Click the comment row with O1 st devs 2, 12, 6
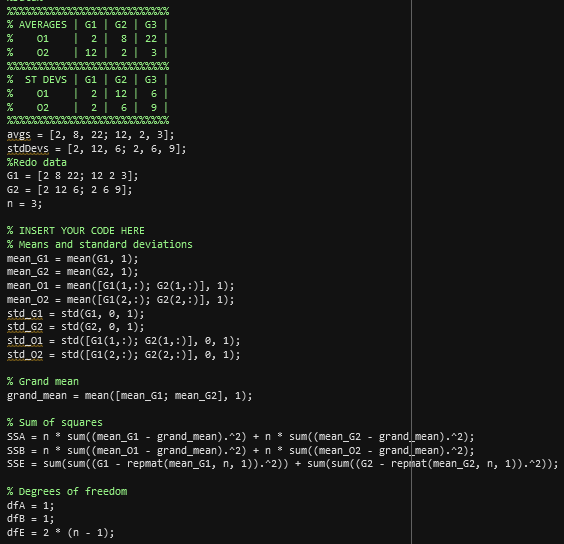The width and height of the screenshot is (564, 544). [x=87, y=94]
